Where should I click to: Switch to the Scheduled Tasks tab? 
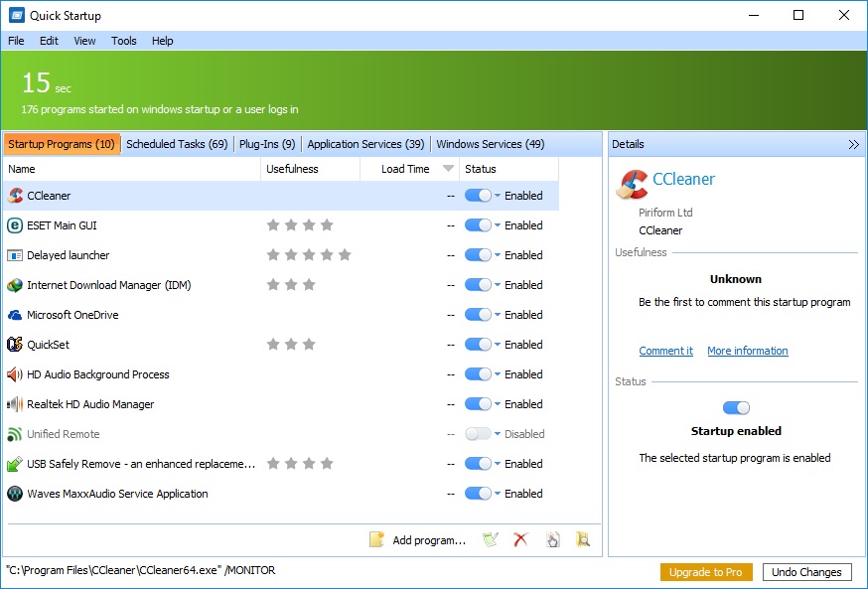(177, 144)
